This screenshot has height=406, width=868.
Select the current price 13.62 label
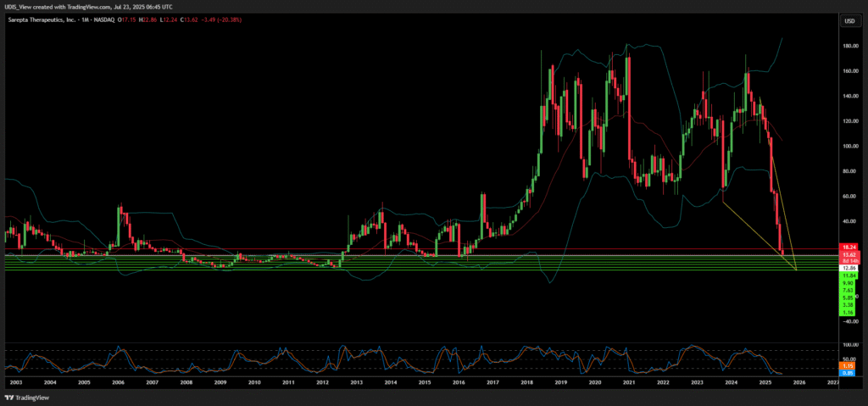846,254
